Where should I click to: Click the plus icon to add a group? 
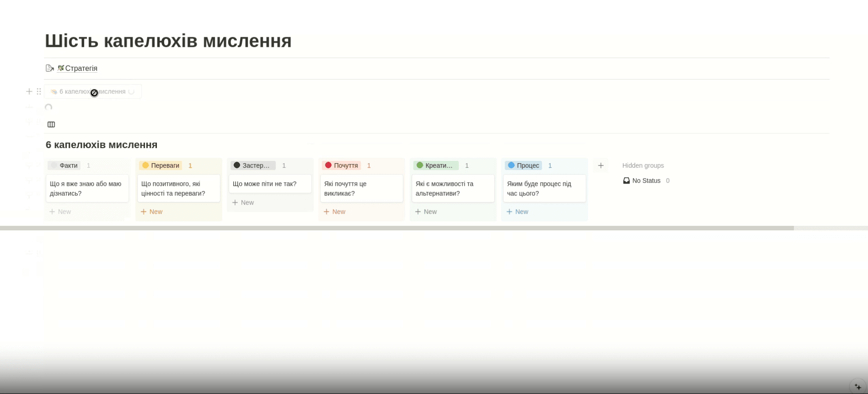click(601, 165)
